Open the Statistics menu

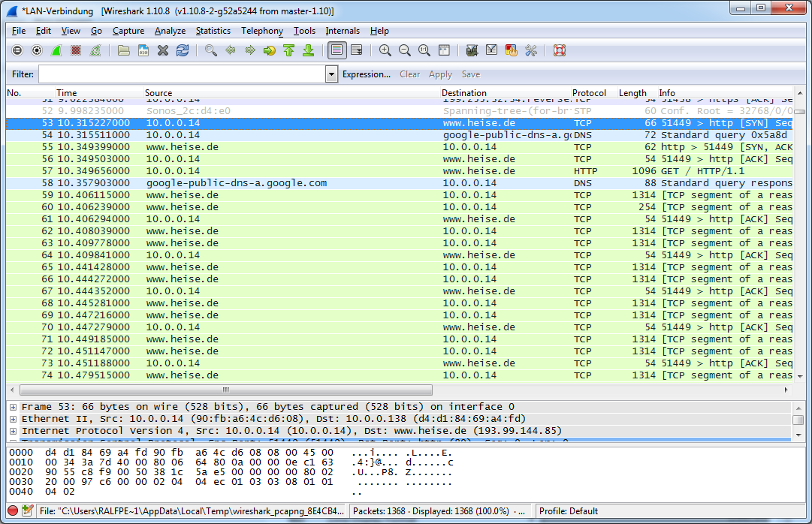(213, 31)
